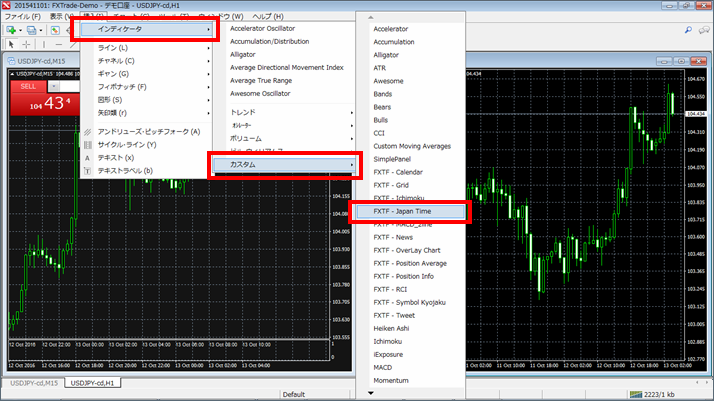Choose サイクル・ライン (Y) menu entry
Viewport: 714px width, 401px height.
(127, 145)
